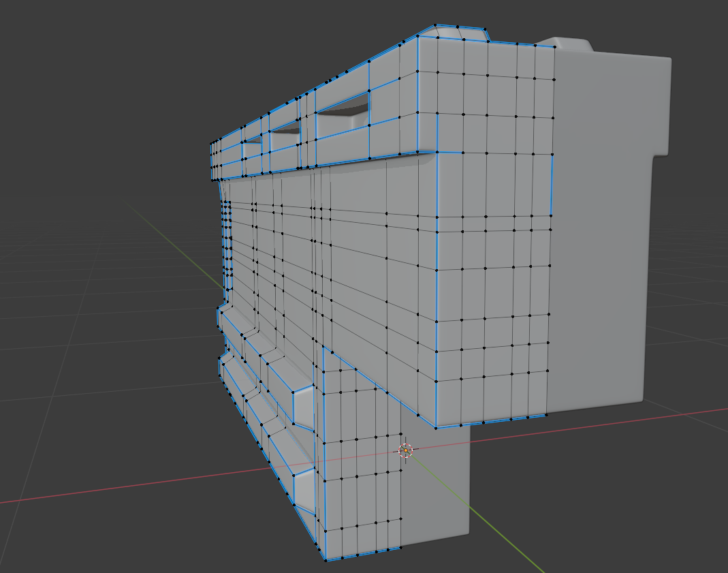This screenshot has height=573, width=728.
Task: Select the lowest corner vertex of the mesh
Action: pyautogui.click(x=326, y=561)
